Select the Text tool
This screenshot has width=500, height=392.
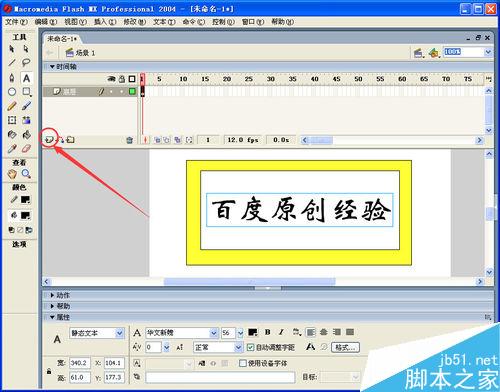[26, 78]
